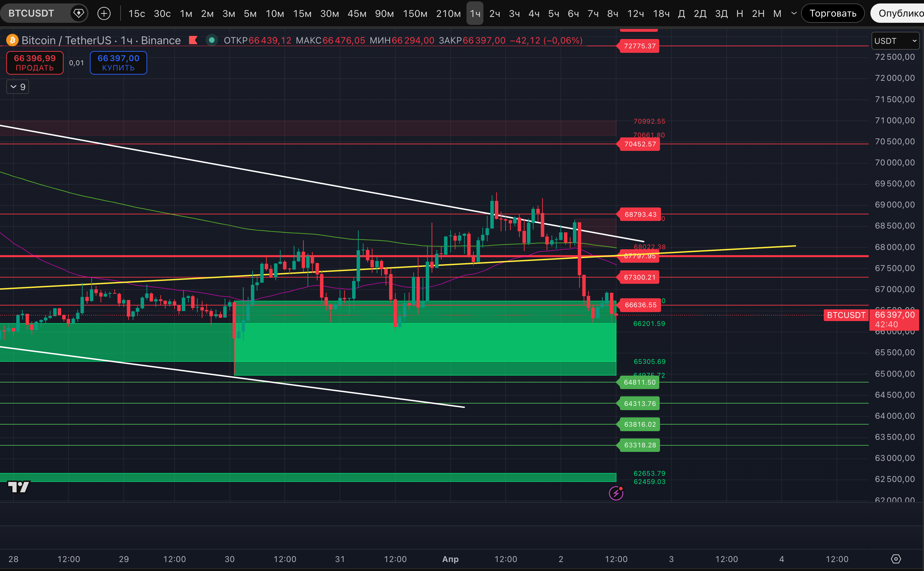Select the 4ч timeframe
The height and width of the screenshot is (571, 924).
[x=534, y=13]
